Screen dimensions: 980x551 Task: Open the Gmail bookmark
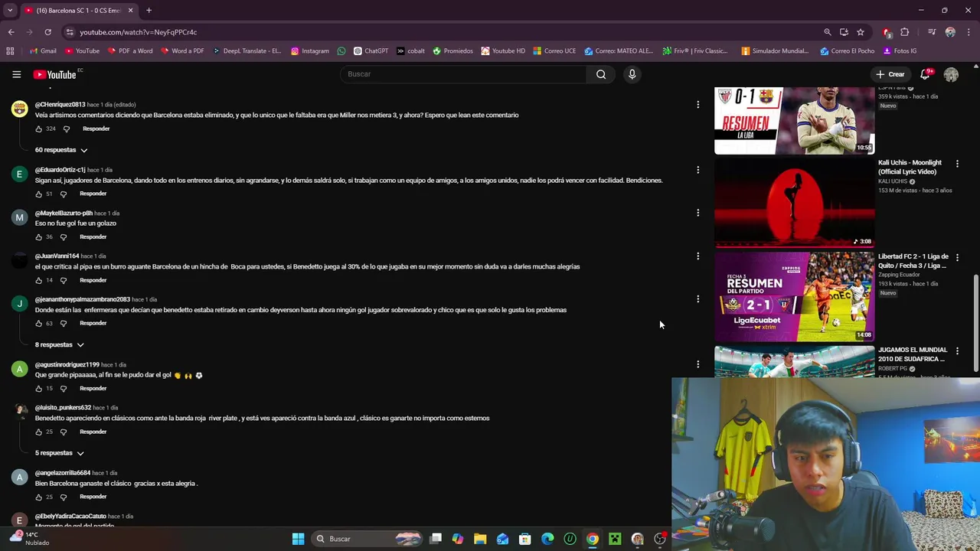43,51
